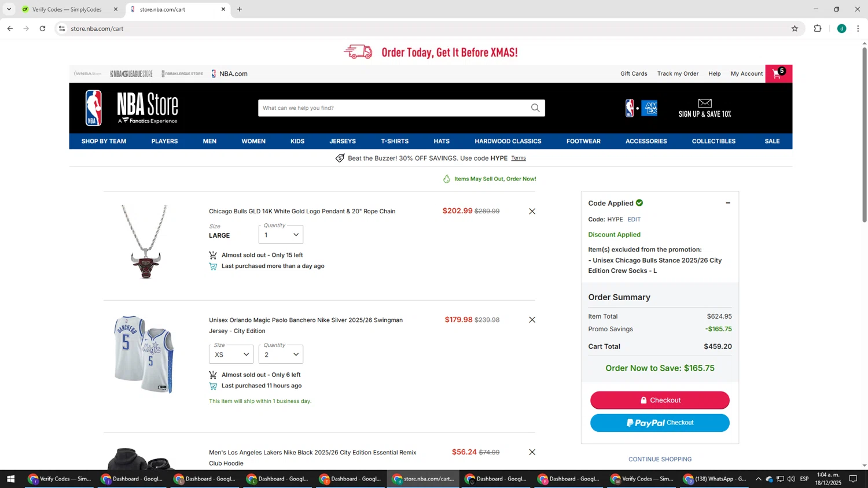Close the Verify Codes SimplyCodes tab
Screen dimensions: 868x488
pyautogui.click(x=116, y=9)
